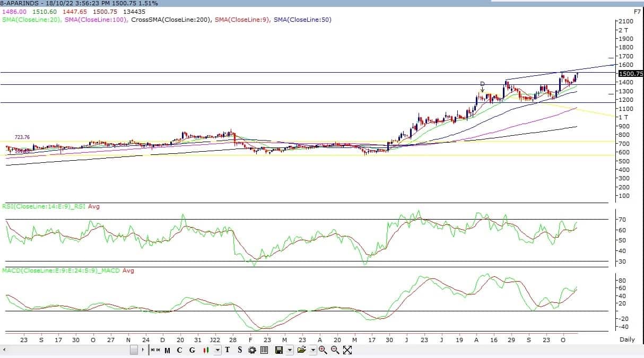Click the zoom in magnifier icon

pyautogui.click(x=323, y=350)
